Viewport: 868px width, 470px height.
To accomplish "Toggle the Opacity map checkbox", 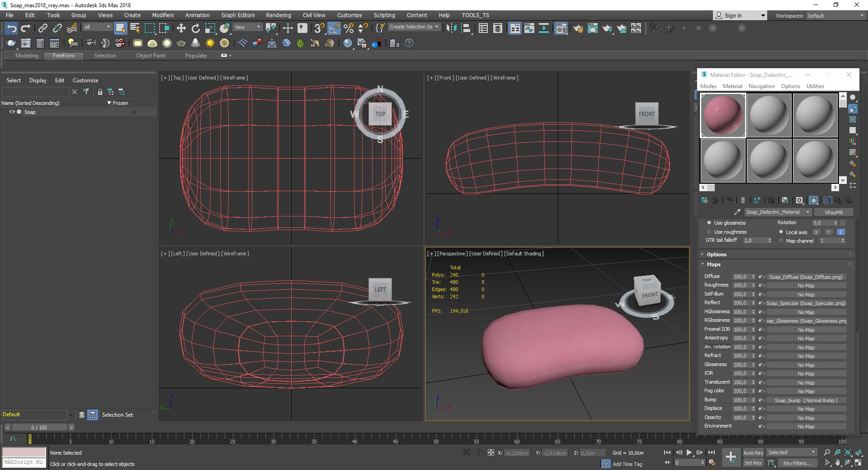I will point(761,418).
